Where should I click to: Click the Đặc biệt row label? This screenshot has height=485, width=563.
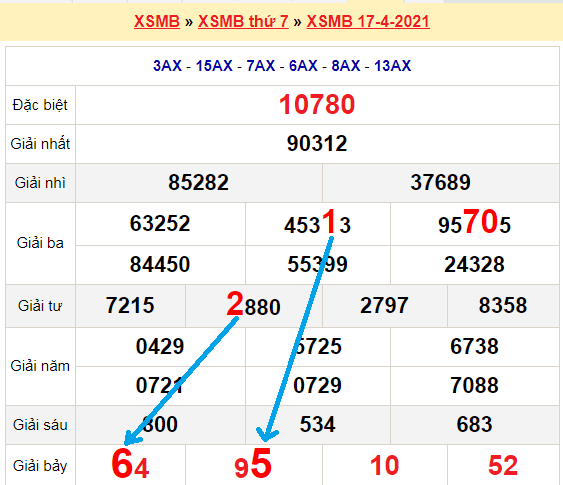[40, 105]
